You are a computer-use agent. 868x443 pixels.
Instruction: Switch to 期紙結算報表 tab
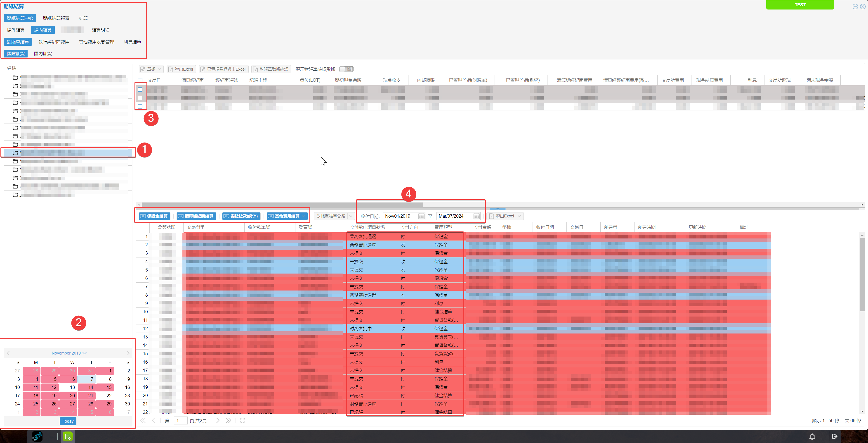pyautogui.click(x=56, y=18)
